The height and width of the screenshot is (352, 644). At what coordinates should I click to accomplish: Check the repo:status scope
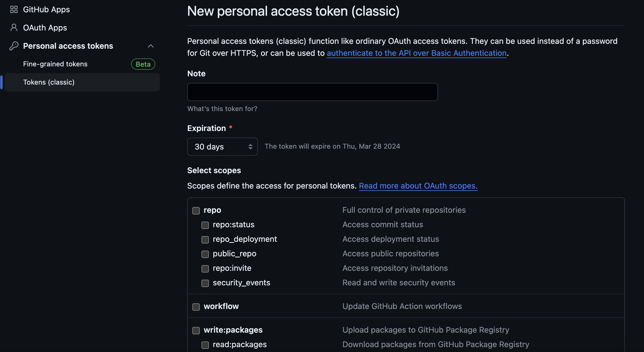(x=205, y=225)
